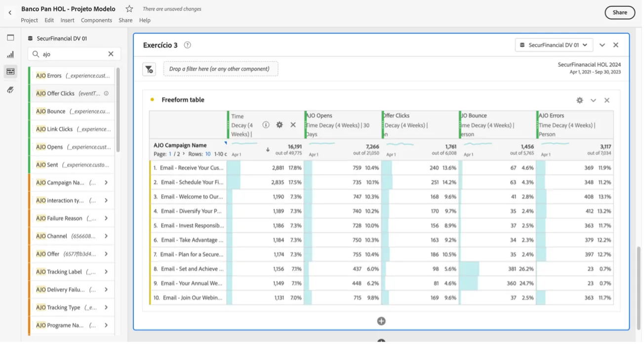Expand the AJO Failure Reason chevron
The height and width of the screenshot is (344, 644).
pos(106,218)
